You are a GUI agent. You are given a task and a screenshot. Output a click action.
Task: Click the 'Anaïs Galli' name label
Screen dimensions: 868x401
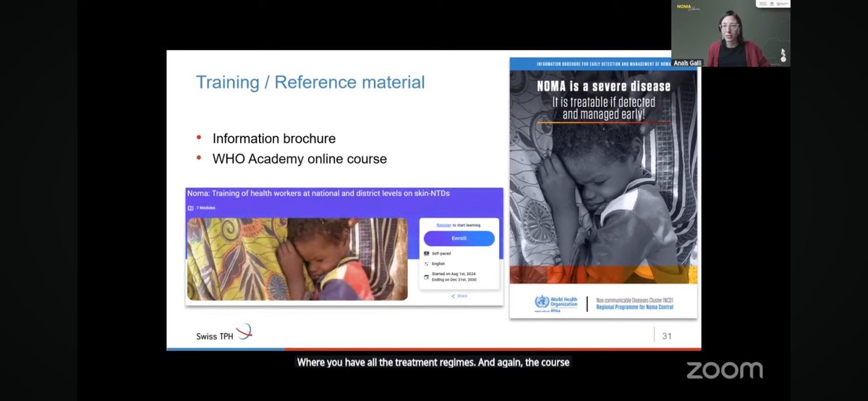point(688,62)
